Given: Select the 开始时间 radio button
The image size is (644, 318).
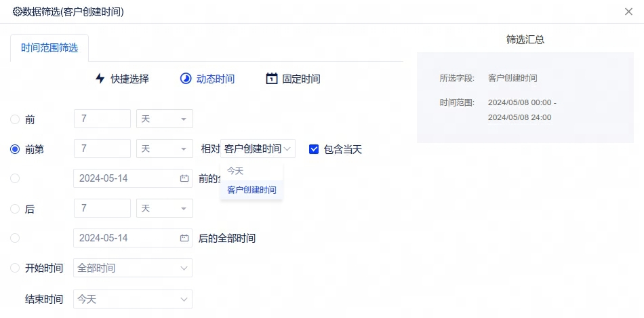Looking at the screenshot, I should click(15, 268).
